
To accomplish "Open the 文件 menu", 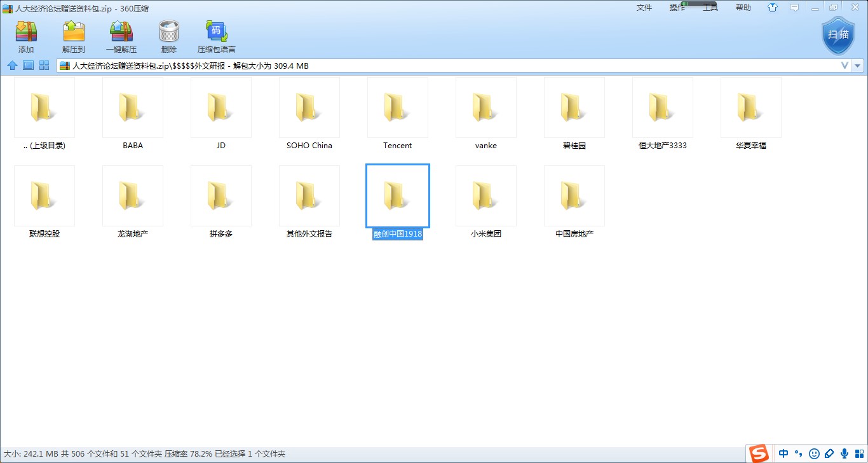I will click(644, 8).
